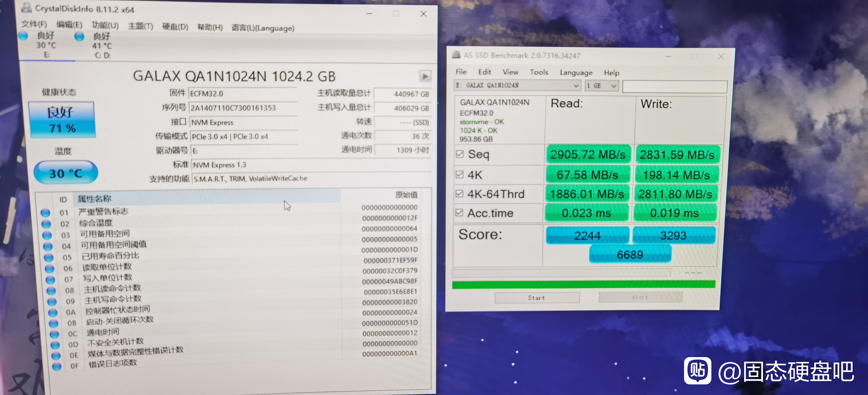
Task: Click the 良好 71 % health status button
Action: pyautogui.click(x=62, y=120)
